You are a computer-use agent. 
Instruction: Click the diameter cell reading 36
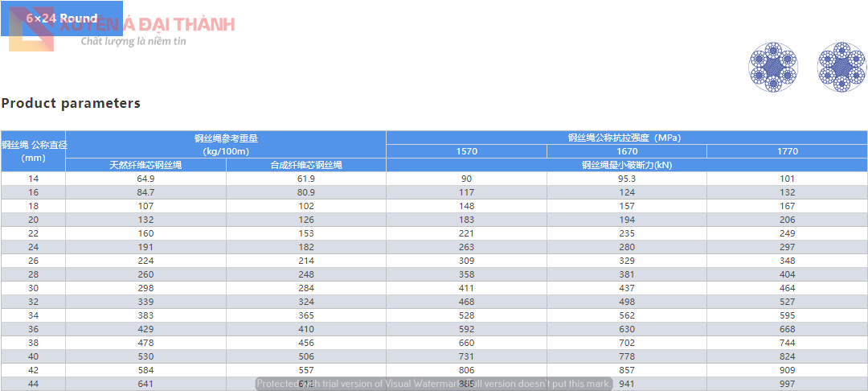pos(34,329)
